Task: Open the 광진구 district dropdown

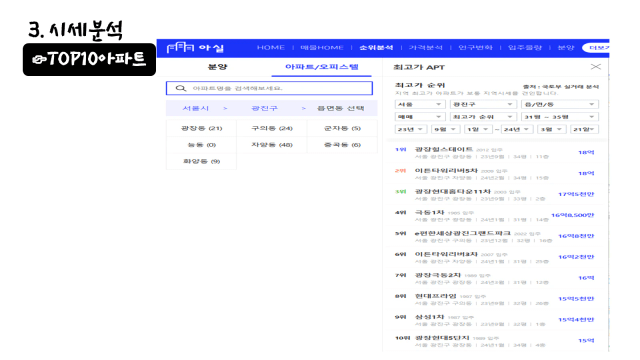Action: [483, 104]
